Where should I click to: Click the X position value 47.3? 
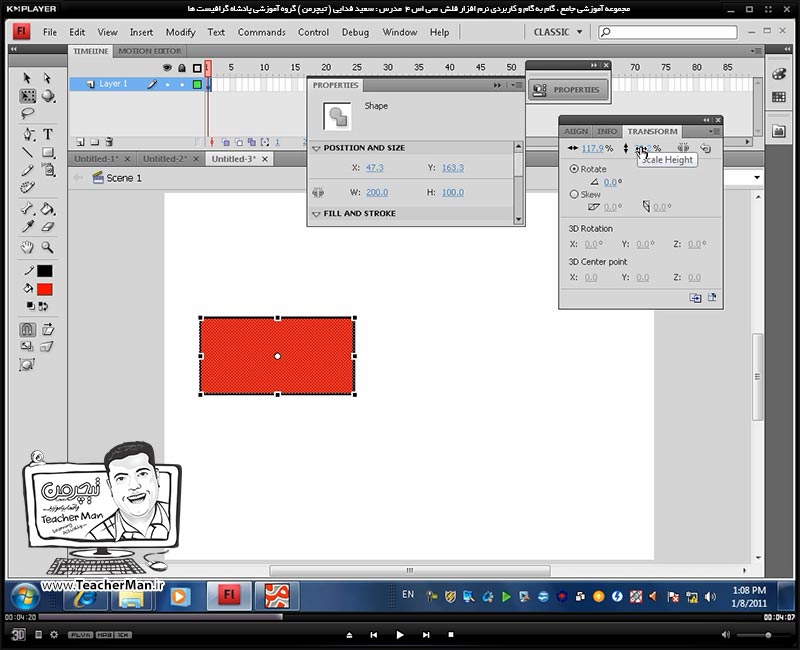click(374, 168)
